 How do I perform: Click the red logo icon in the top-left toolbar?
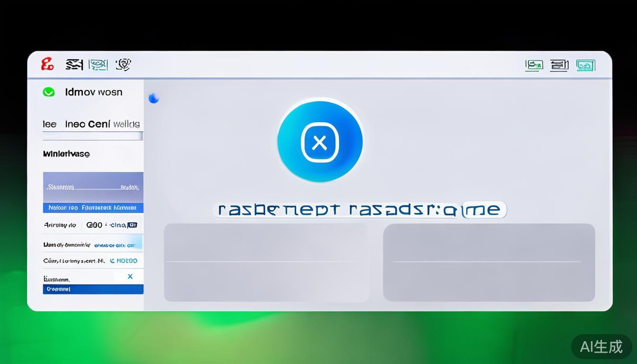[47, 64]
